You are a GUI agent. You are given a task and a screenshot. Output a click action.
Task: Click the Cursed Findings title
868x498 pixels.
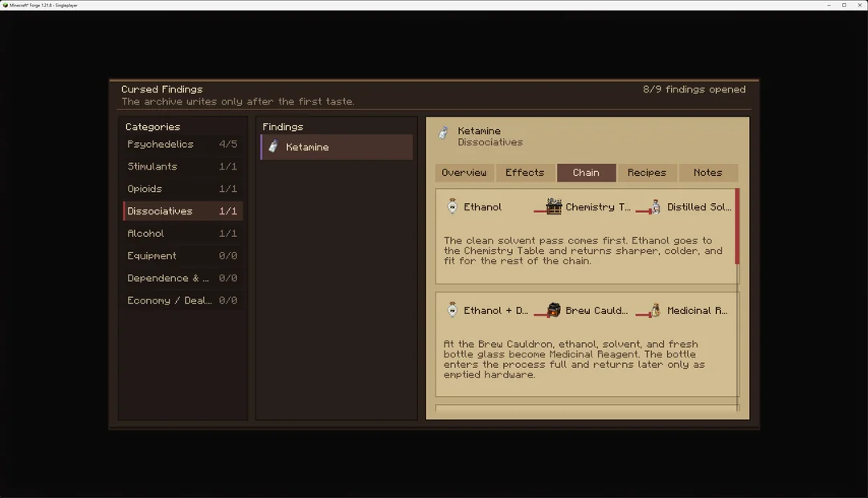(x=162, y=90)
